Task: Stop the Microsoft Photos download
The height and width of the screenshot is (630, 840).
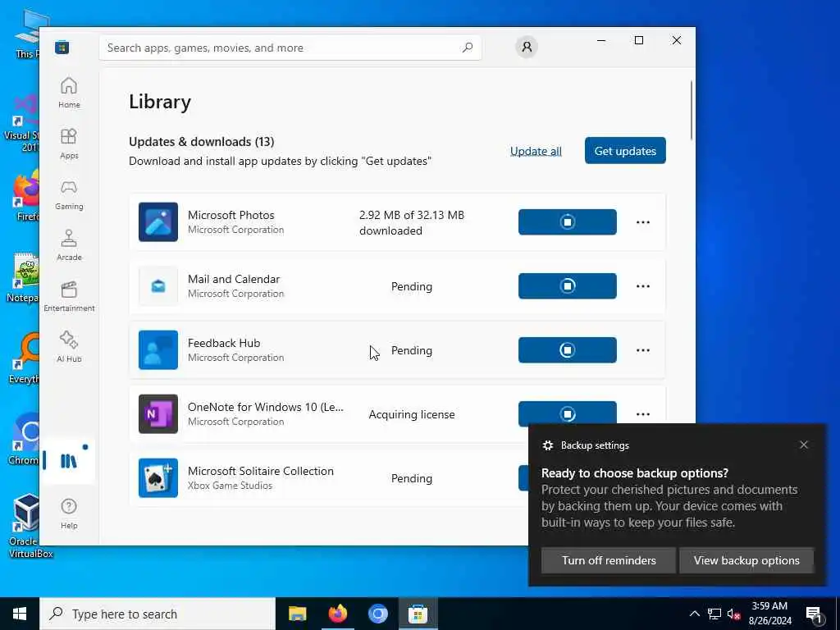Action: point(568,221)
